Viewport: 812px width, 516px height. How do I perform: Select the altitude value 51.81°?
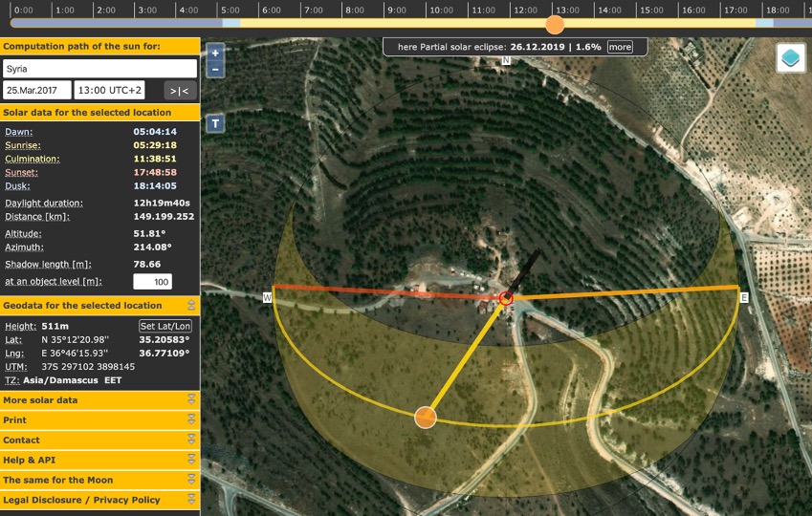[149, 233]
